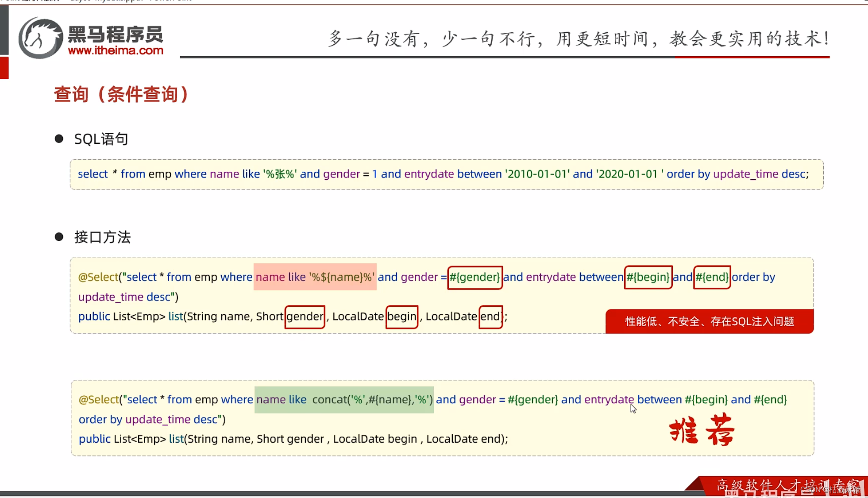Click the boxed end method parameter

click(490, 317)
